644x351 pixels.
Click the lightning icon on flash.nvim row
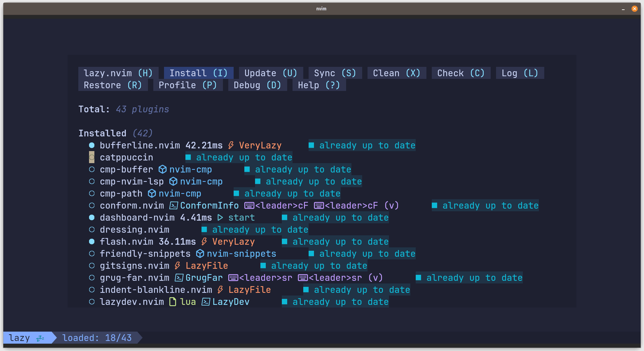(x=204, y=241)
